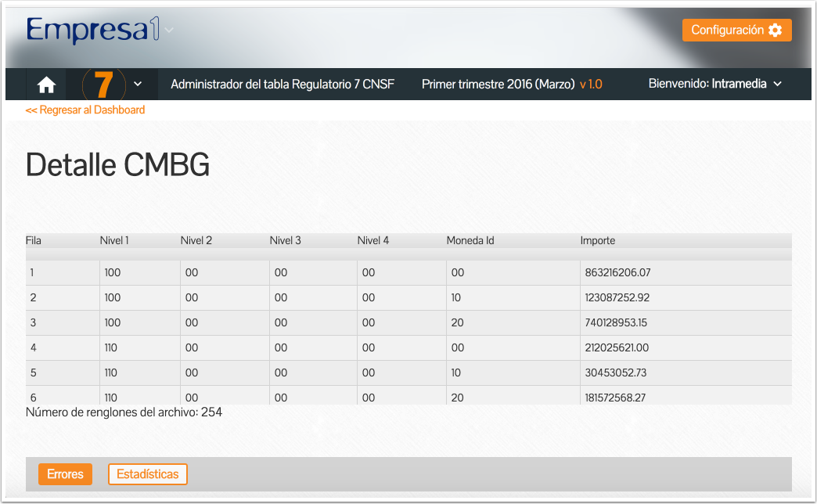The image size is (817, 504).
Task: Click Nivel 1 cell 110 in row 4
Action: [112, 348]
